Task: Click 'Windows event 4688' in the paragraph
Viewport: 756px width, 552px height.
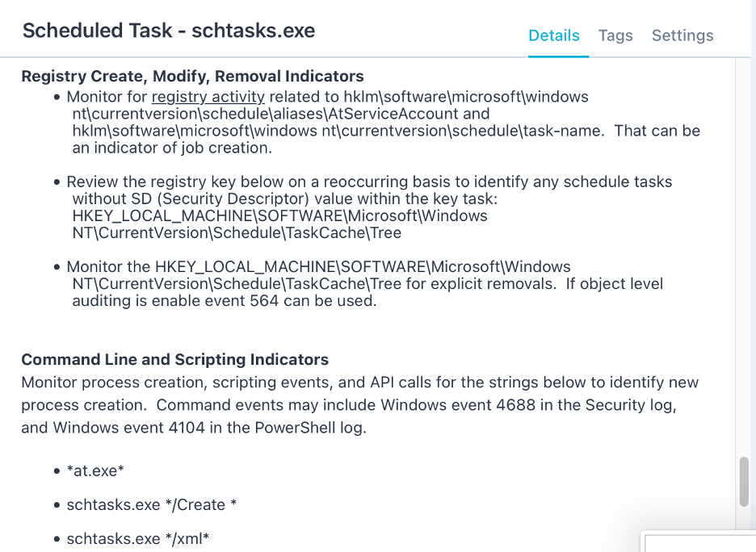Action: pos(458,405)
